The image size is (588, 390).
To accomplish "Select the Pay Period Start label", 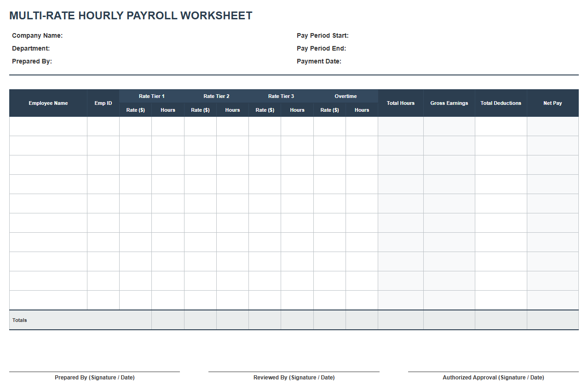I will point(323,35).
